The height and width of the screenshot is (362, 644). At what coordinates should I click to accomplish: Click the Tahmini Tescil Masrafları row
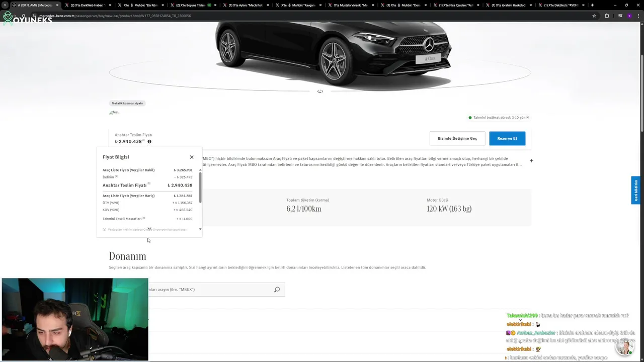[x=147, y=219]
